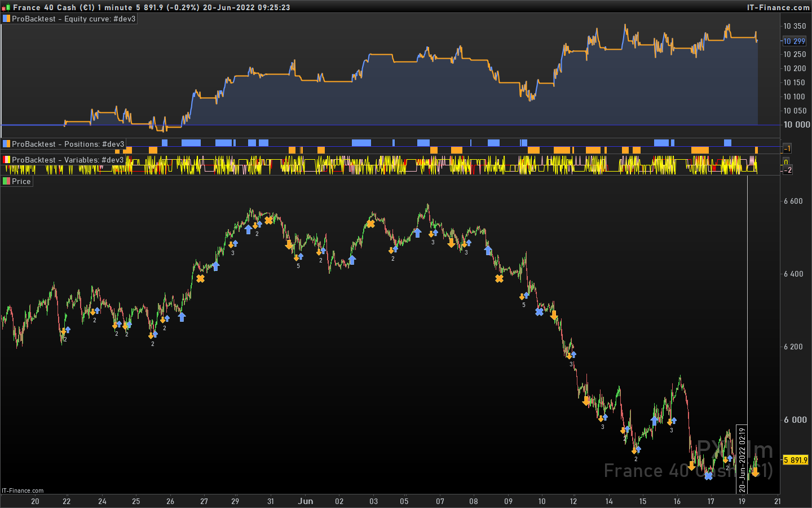Click the Equity curve panel color icon
The width and height of the screenshot is (812, 508).
pos(7,19)
